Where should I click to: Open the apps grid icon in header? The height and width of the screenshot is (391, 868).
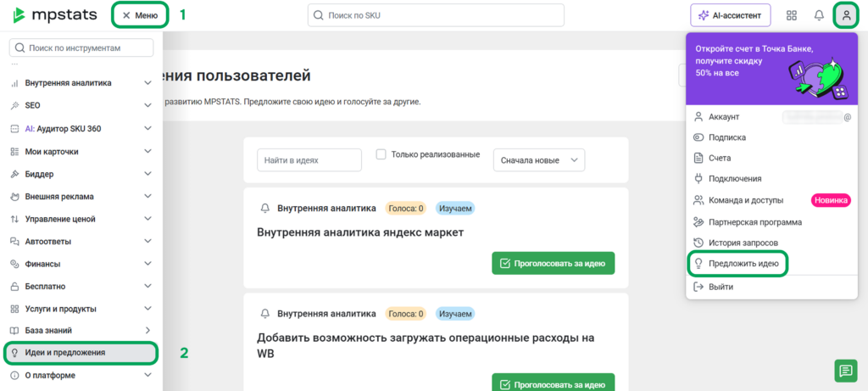[792, 15]
